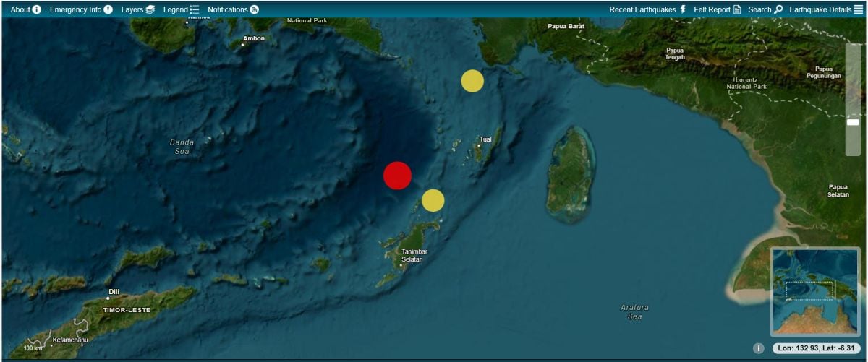Click the Lon/Lat coordinates readout
Image resolution: width=868 pixels, height=362 pixels.
815,348
